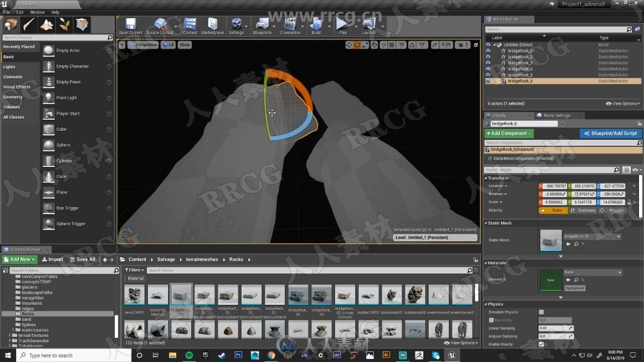Click Import button in Content Browser
644x362 pixels.
click(52, 259)
